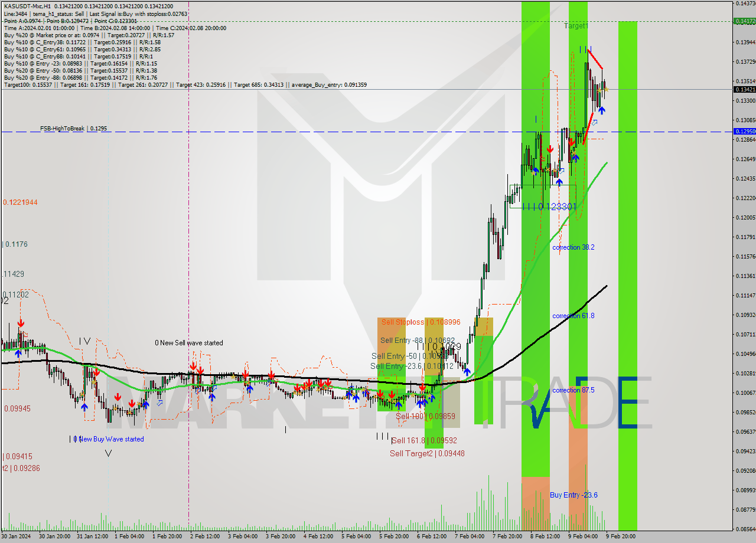Click the Sell Stoploss 0.108996 label
756x543 pixels.
pyautogui.click(x=421, y=322)
